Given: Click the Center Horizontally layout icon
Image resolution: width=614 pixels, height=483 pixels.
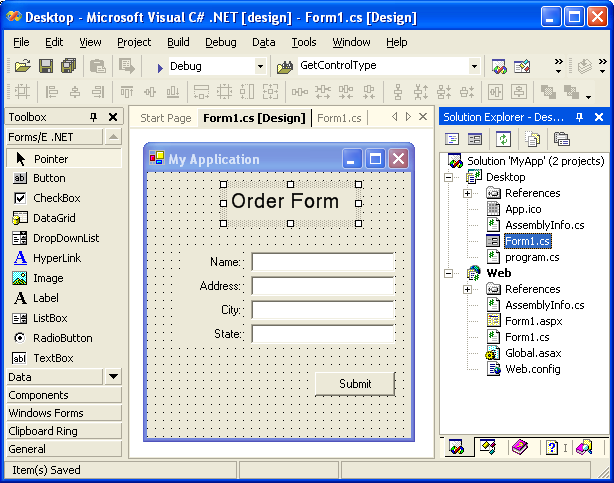Looking at the screenshot, I should pos(495,92).
